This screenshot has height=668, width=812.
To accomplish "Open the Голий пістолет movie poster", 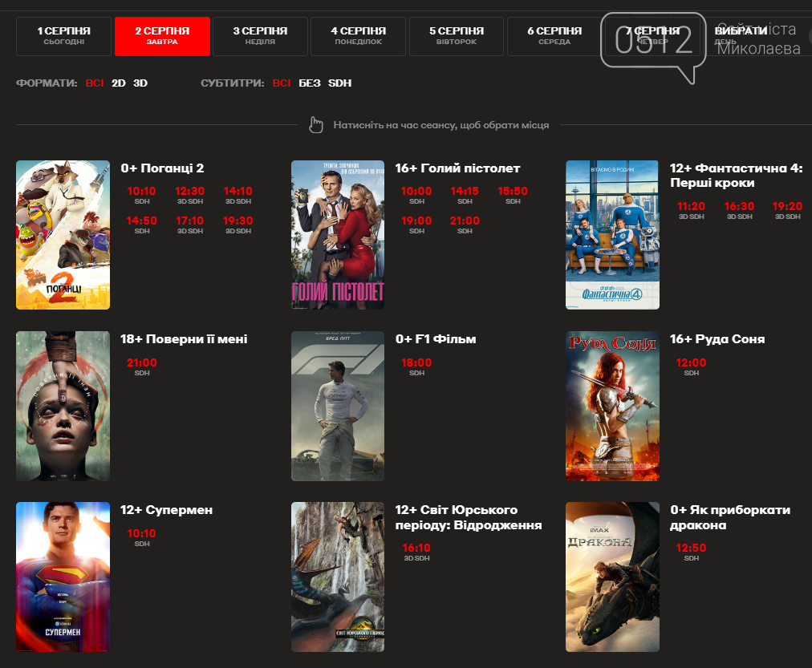I will tap(338, 234).
